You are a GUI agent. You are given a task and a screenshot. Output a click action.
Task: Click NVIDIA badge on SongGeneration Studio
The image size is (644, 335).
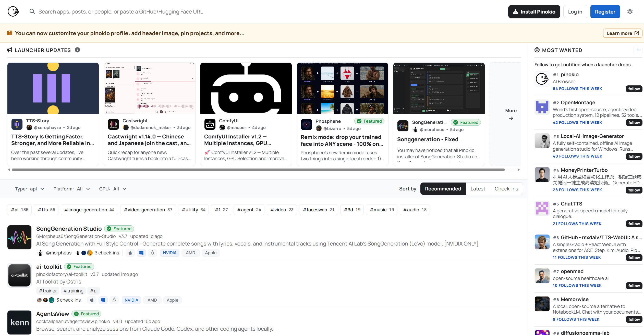pyautogui.click(x=170, y=253)
